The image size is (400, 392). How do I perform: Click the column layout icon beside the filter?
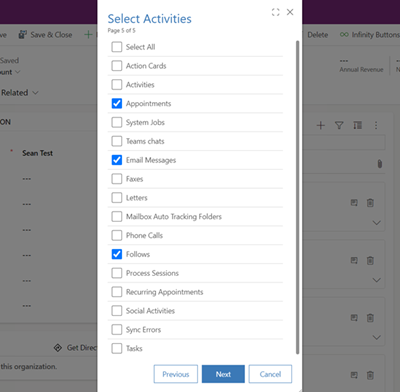[358, 125]
